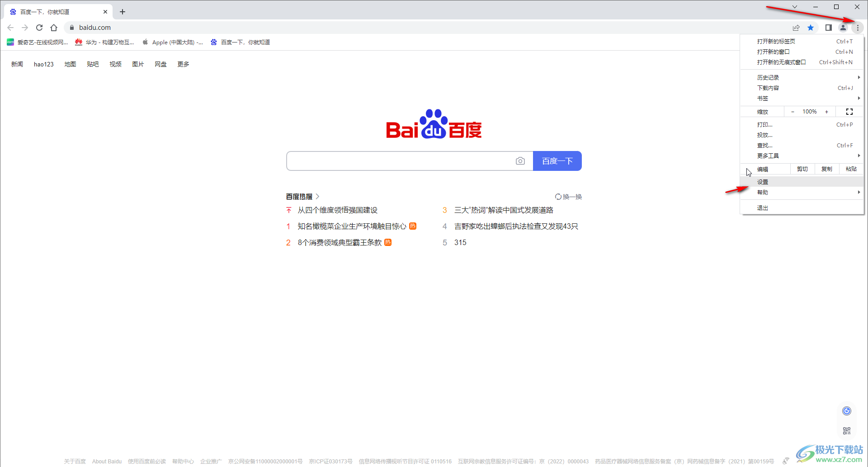The image size is (868, 467).
Task: Expand the 帮助 submenu
Action: click(802, 192)
